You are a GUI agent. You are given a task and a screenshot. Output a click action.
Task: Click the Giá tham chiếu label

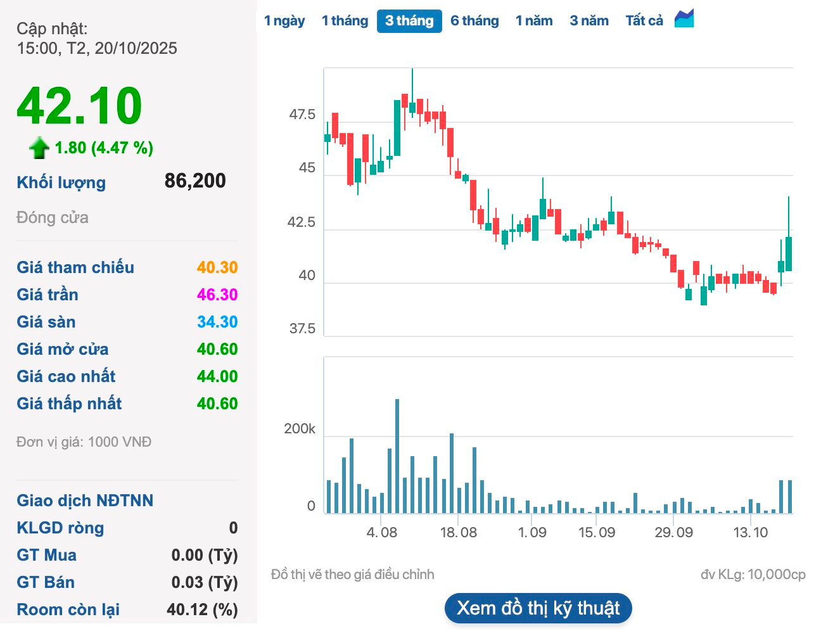tap(75, 267)
